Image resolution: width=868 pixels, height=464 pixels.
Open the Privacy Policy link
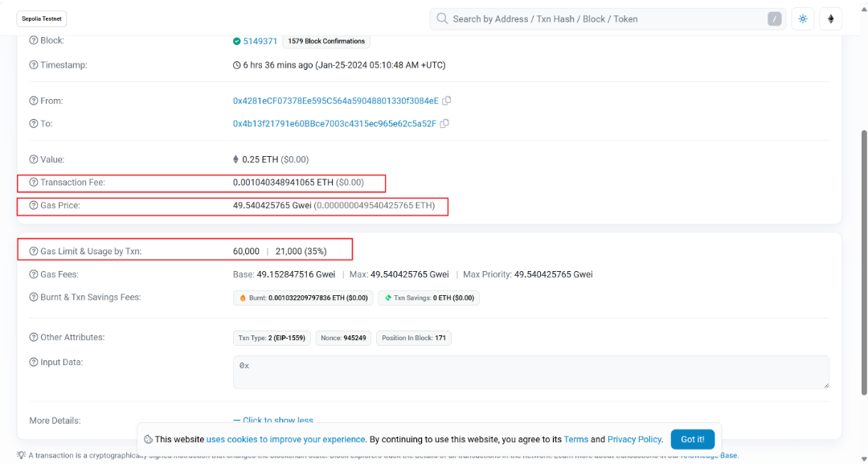pyautogui.click(x=634, y=439)
